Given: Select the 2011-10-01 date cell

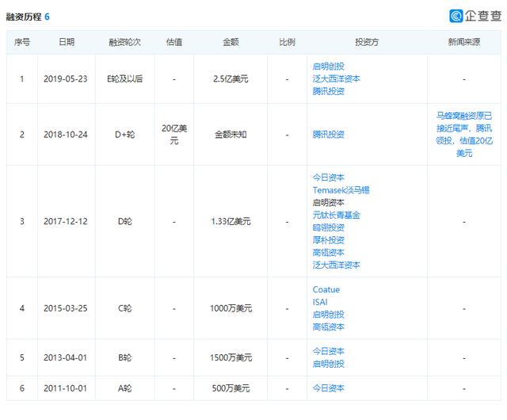Looking at the screenshot, I should pyautogui.click(x=66, y=388).
